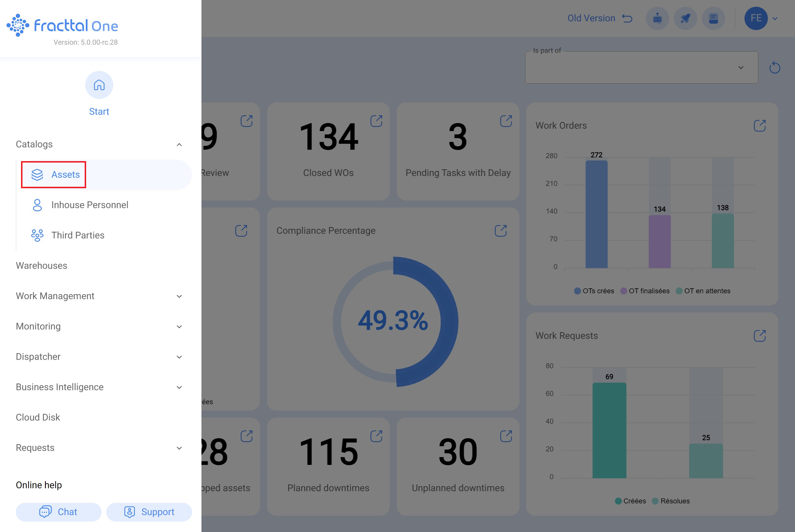Open the documentation notebook icon
Viewport: 795px width, 532px height.
[x=713, y=18]
